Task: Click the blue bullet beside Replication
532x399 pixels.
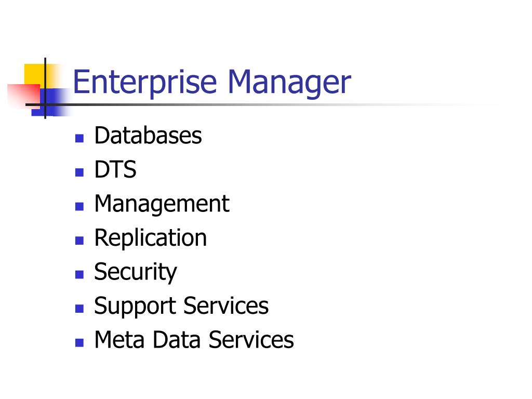Action: (79, 241)
